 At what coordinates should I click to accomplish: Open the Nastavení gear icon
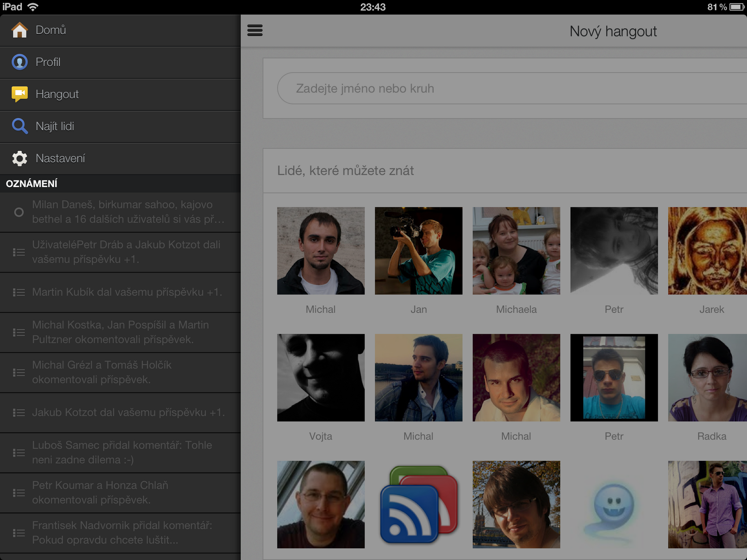click(20, 158)
